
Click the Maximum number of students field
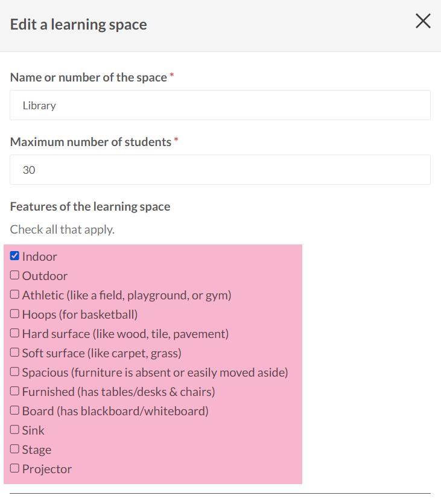[x=220, y=170]
